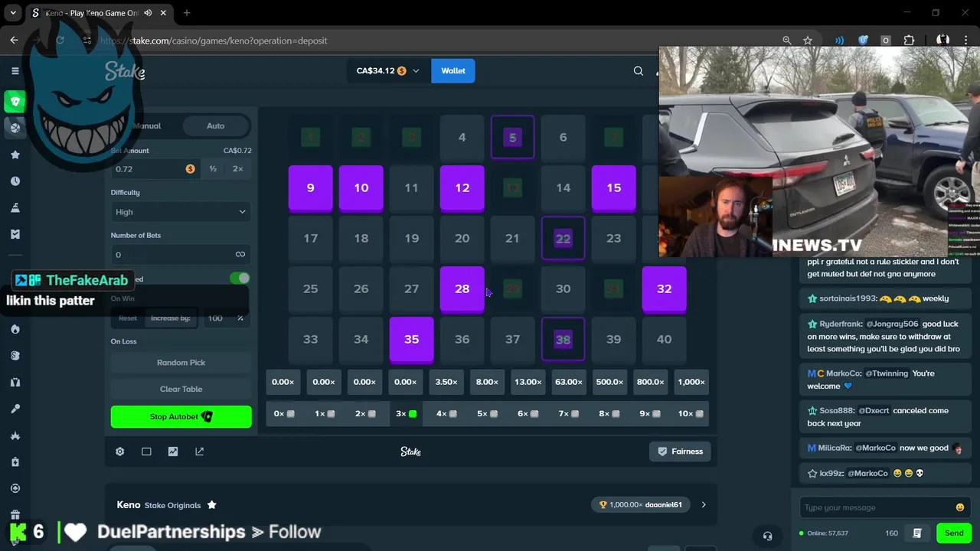
Task: Click the 63.00× multiplier payout box
Action: point(569,382)
